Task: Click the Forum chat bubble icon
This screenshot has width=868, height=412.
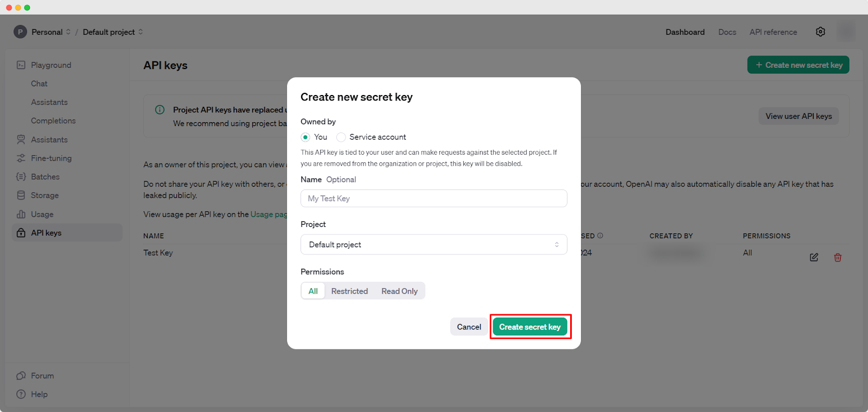Action: tap(21, 376)
